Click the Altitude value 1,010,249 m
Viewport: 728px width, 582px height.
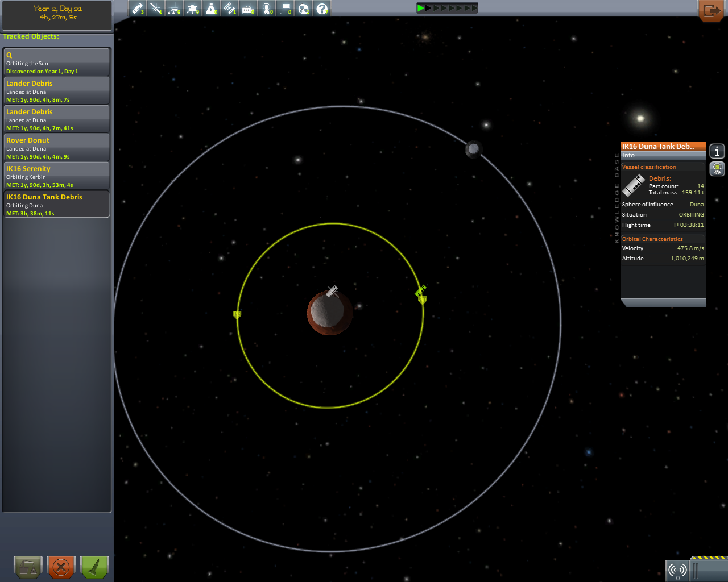pos(687,259)
